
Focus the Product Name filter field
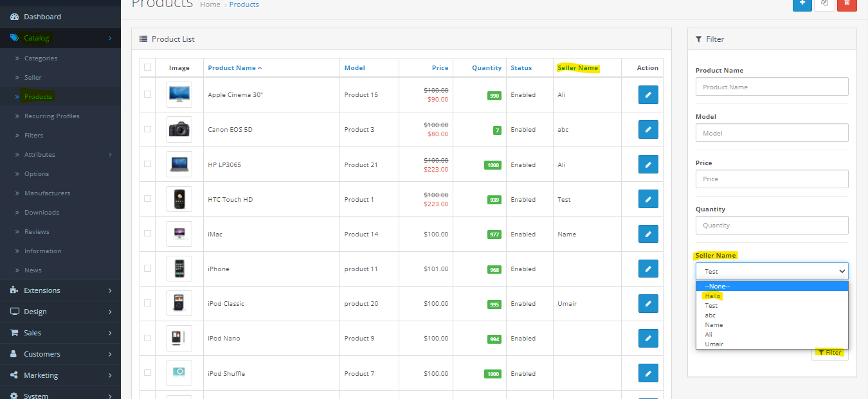click(x=772, y=87)
